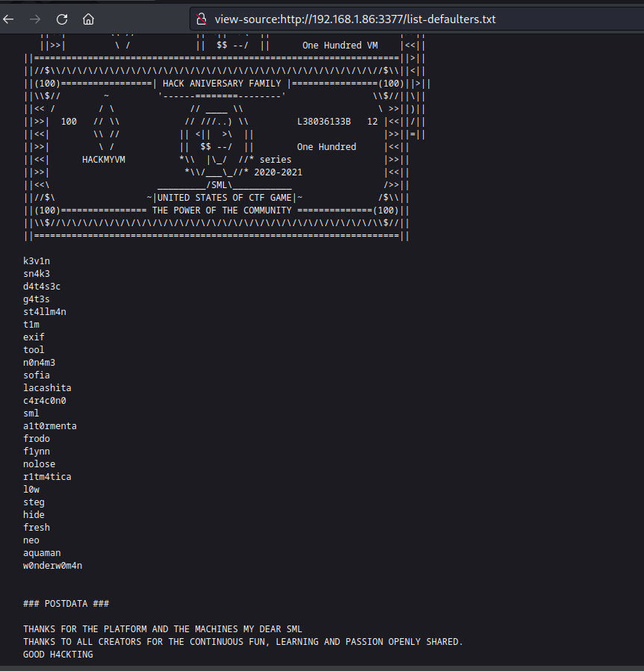Click the ### POSTDATA ### heading
644x671 pixels.
coord(66,603)
